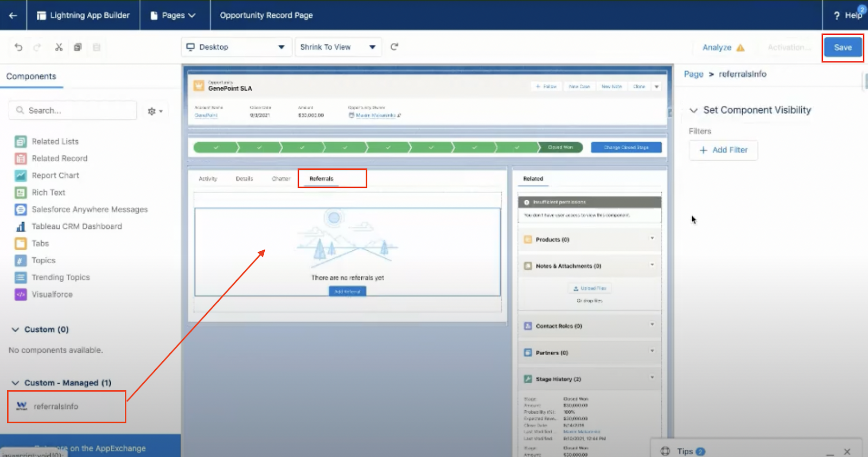Pick the Tabs component icon
Viewport: 868px width, 457px height.
(x=21, y=243)
